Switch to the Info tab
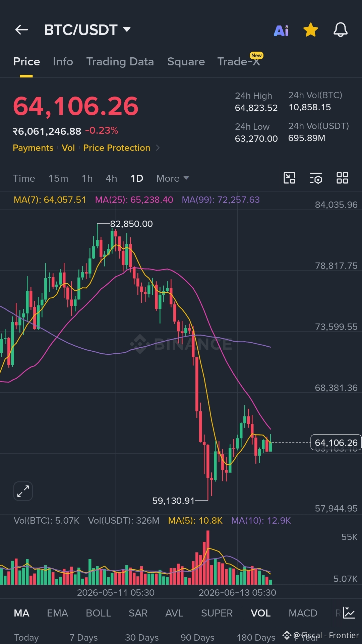The image size is (362, 644). click(63, 62)
